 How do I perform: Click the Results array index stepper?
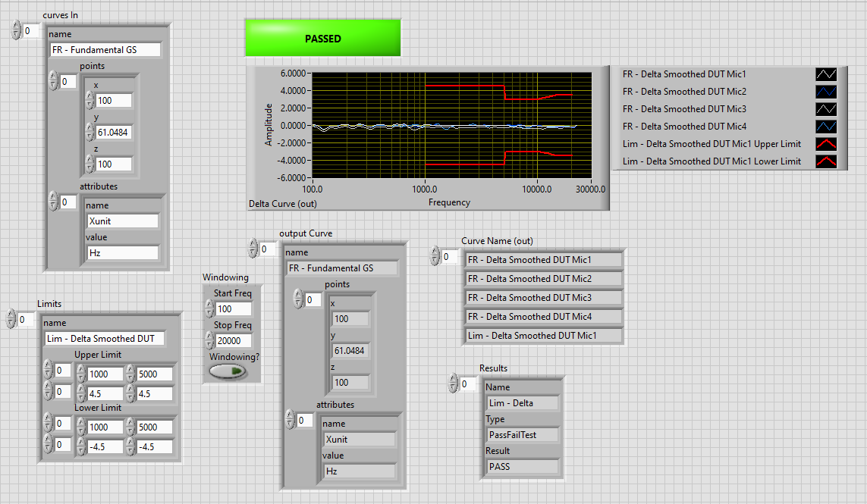click(x=454, y=384)
